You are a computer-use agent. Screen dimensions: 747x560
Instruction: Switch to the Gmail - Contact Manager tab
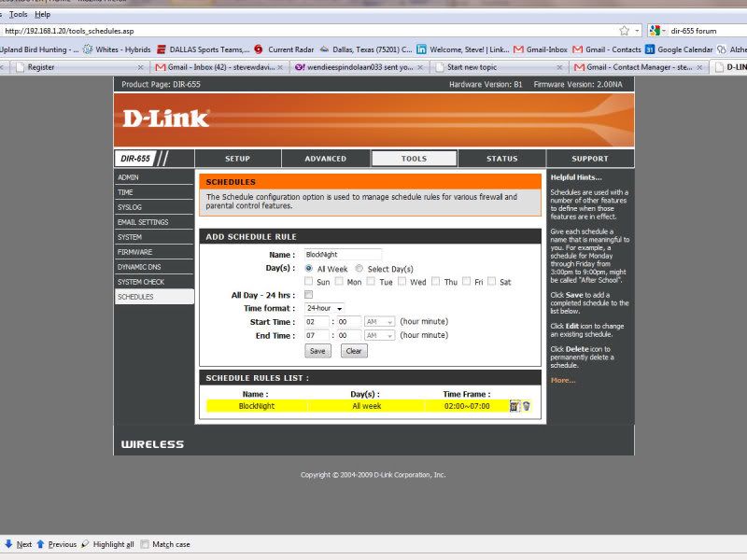click(x=639, y=67)
